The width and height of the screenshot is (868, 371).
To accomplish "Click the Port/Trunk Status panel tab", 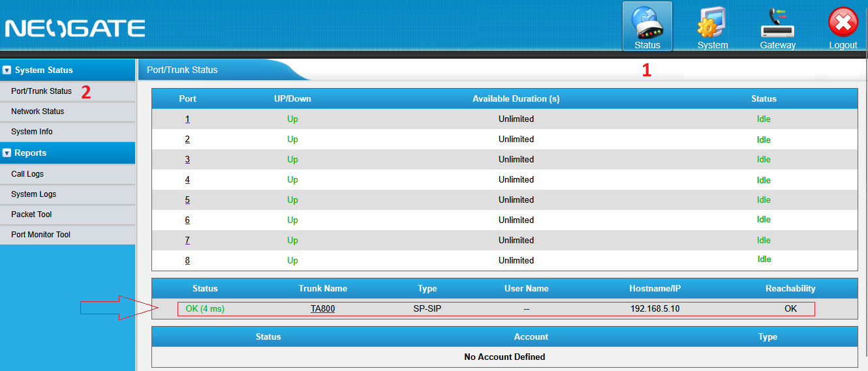I will tap(183, 70).
